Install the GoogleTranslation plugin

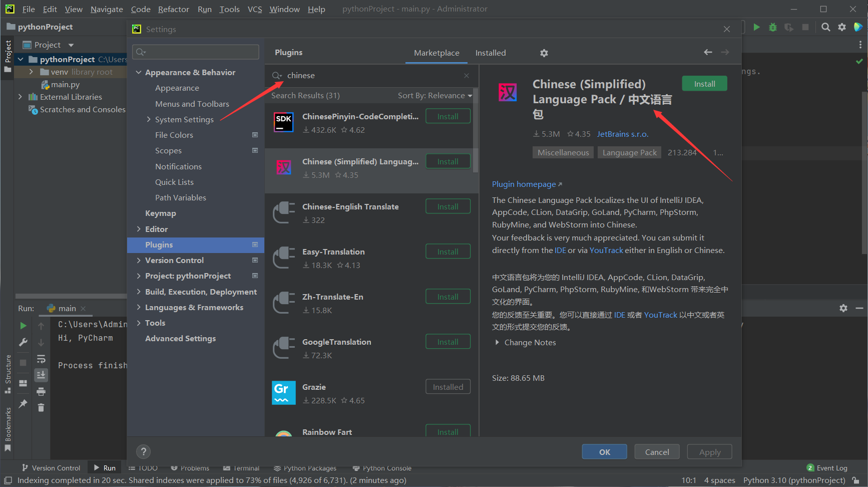click(448, 342)
